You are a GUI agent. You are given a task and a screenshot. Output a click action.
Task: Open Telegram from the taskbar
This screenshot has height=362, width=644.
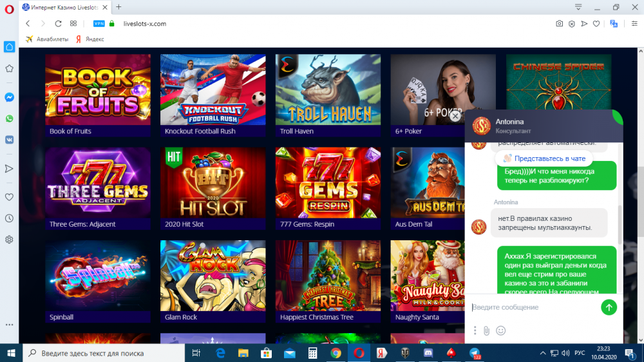pos(475,353)
